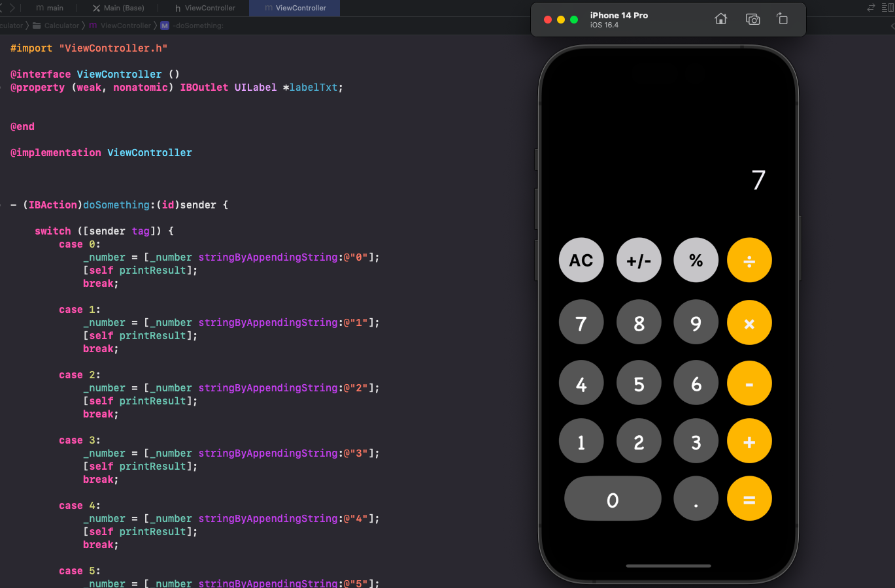Open the ViewController breadcrumb menu

point(120,25)
